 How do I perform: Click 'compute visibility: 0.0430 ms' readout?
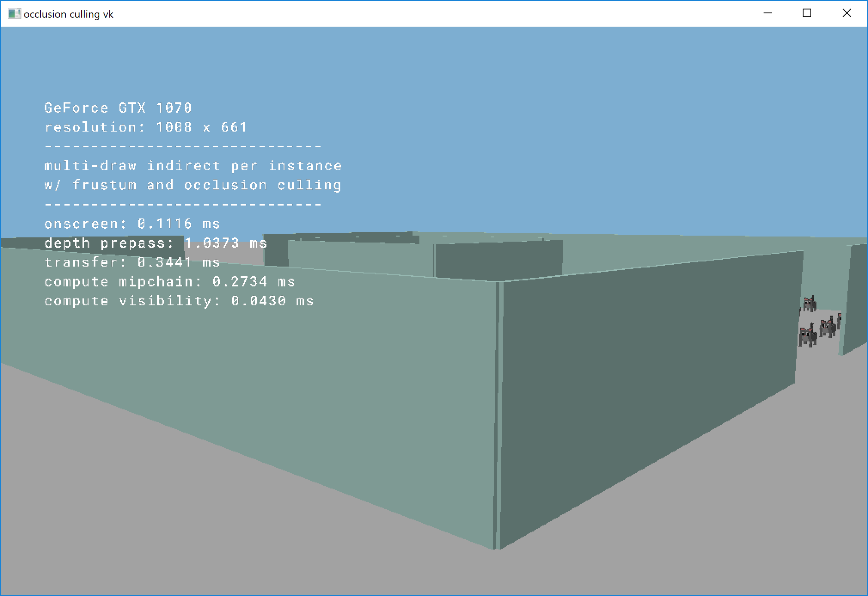[x=179, y=301]
